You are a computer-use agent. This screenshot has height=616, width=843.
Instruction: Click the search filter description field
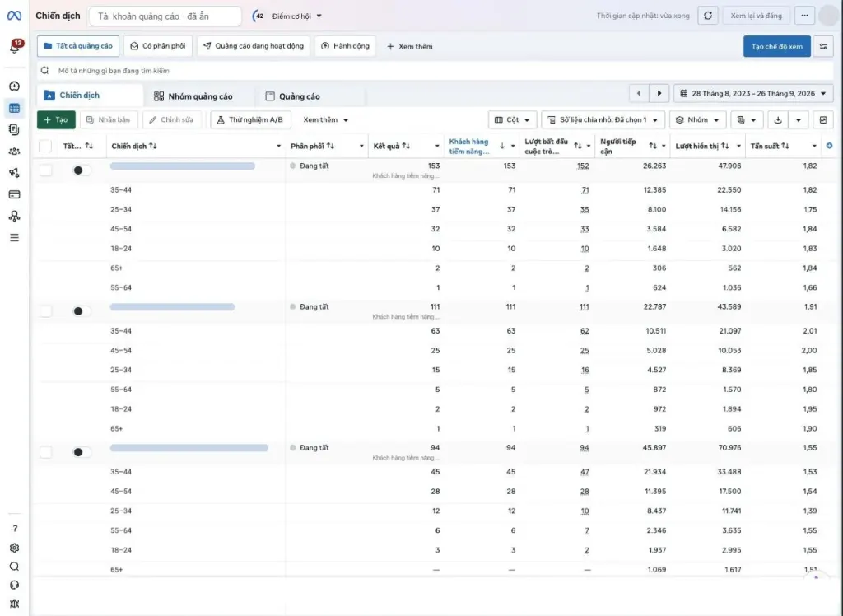(x=435, y=71)
